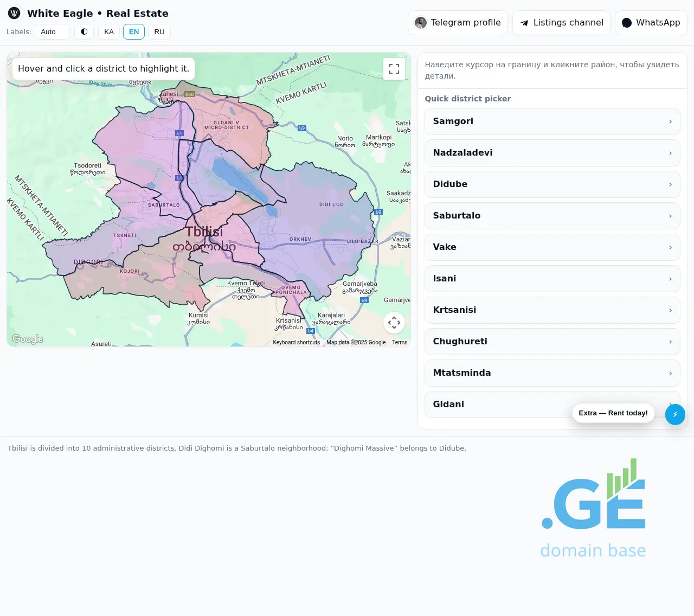Switch labels language to RU
Screen dimensions: 694x616
pyautogui.click(x=159, y=32)
